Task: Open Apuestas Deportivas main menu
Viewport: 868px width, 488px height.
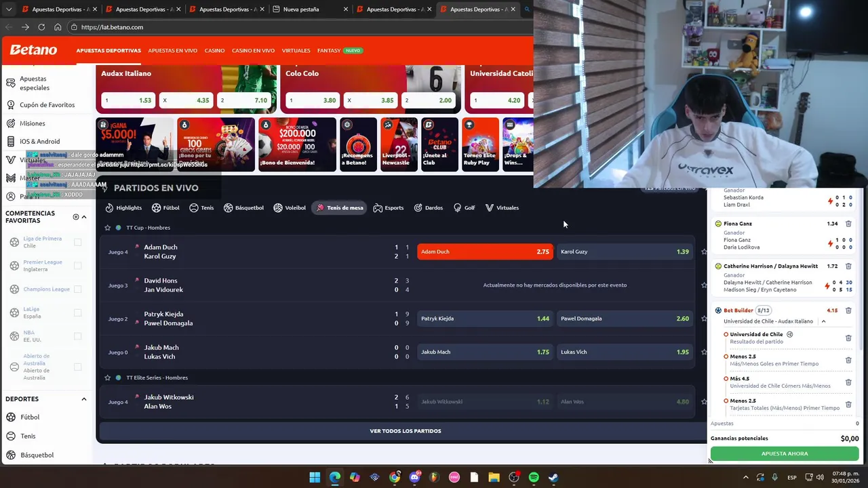Action: point(108,51)
